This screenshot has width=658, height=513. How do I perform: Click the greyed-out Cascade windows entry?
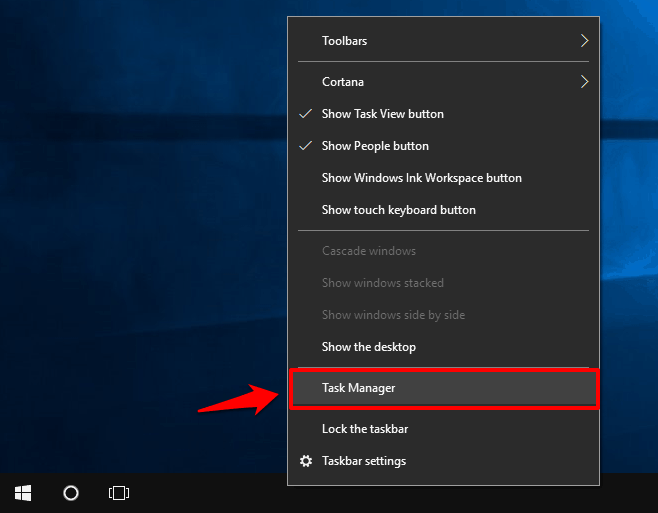tap(368, 251)
